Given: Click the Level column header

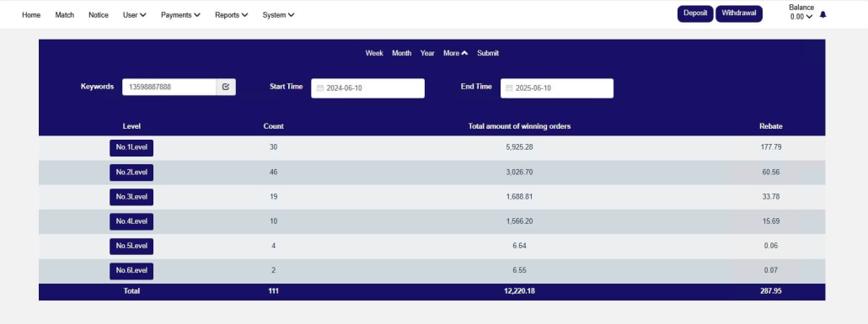Looking at the screenshot, I should tap(131, 126).
